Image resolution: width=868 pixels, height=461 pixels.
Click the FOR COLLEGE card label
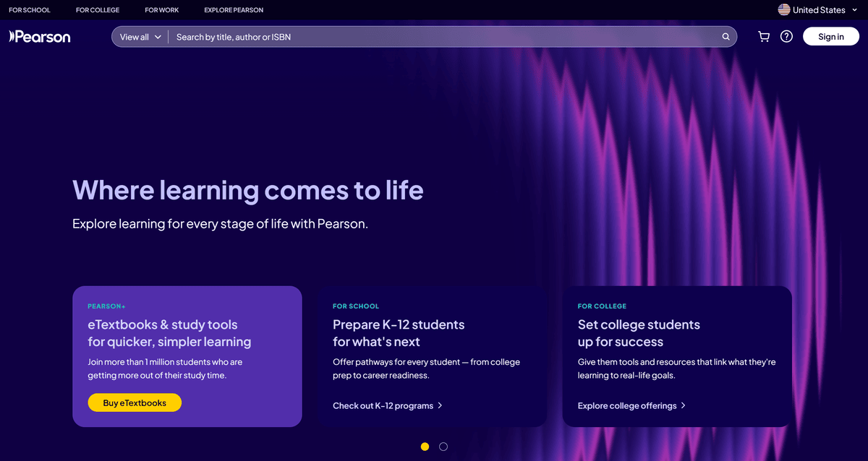tap(602, 306)
